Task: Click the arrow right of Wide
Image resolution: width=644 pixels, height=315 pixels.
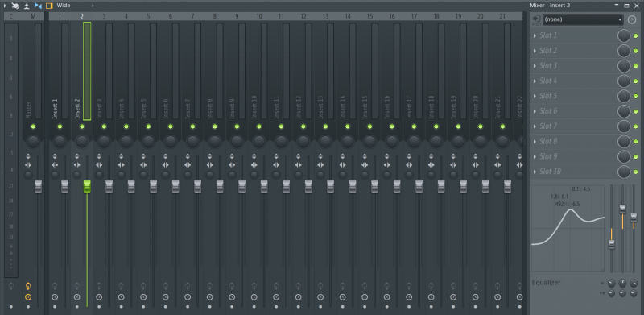Action: pos(93,6)
